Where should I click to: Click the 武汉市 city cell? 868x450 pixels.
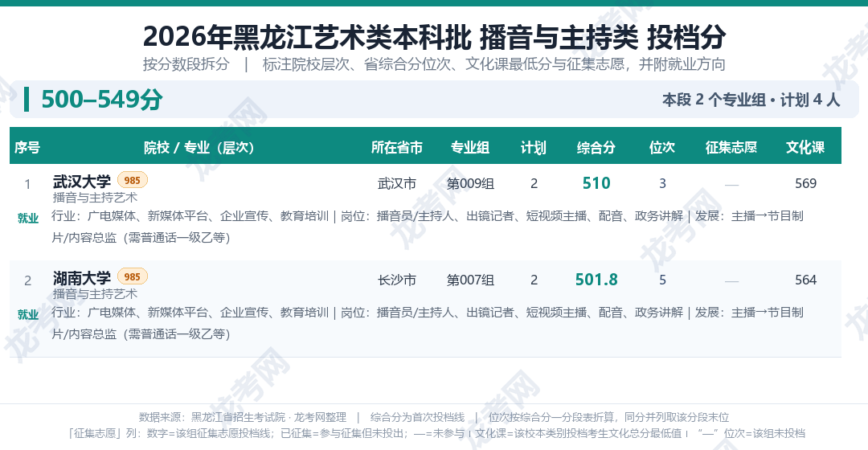[x=397, y=183]
